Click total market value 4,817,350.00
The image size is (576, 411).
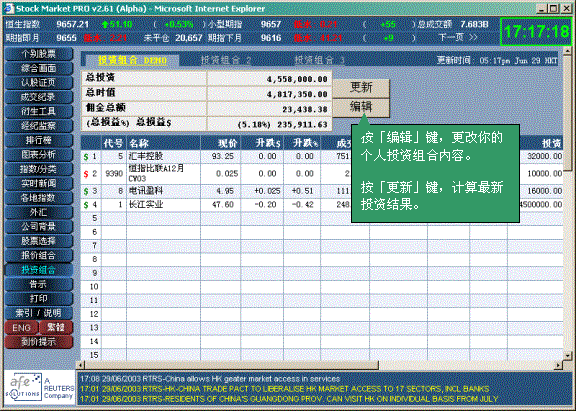(x=297, y=94)
